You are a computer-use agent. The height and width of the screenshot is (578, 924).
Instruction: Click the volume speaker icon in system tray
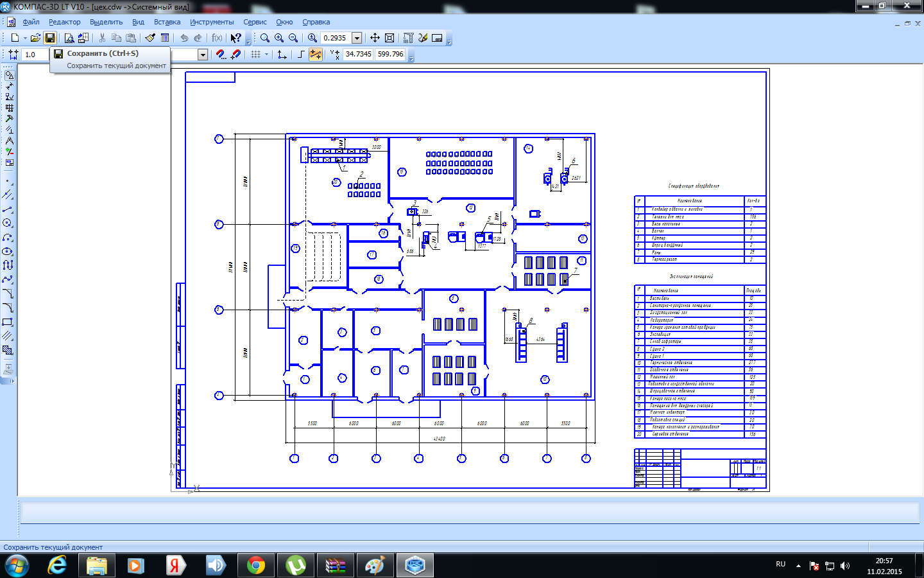point(845,566)
